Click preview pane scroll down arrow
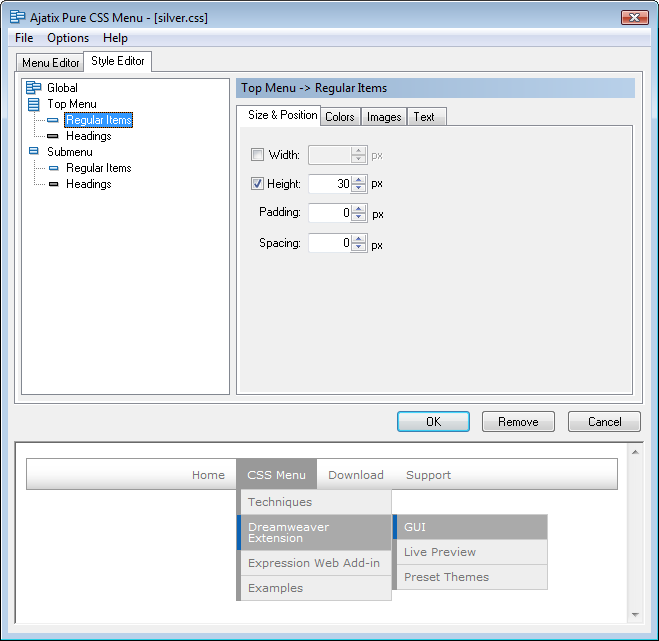This screenshot has width=659, height=641. 635,615
